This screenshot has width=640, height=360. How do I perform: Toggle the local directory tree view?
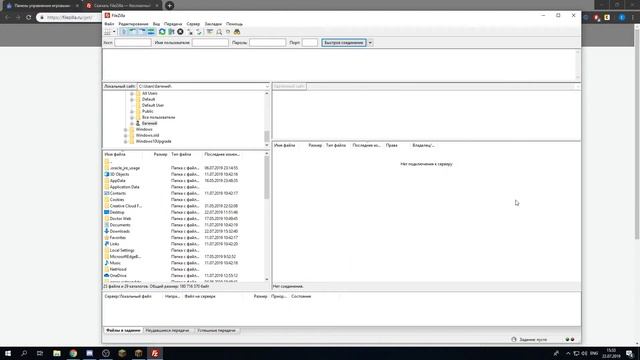pos(133,32)
